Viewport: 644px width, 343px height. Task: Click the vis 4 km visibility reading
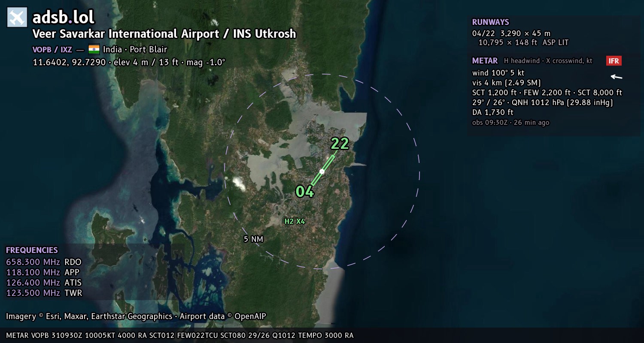point(507,83)
